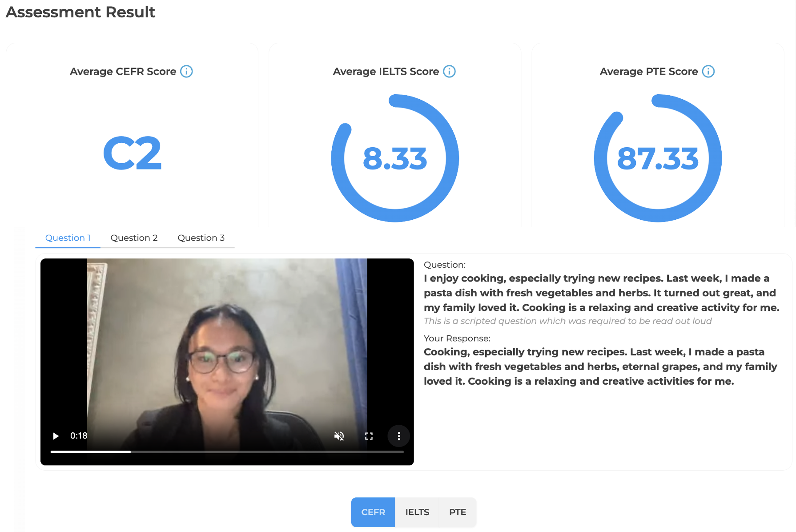Click the 87.33 PTE score ring
796x532 pixels.
click(658, 158)
